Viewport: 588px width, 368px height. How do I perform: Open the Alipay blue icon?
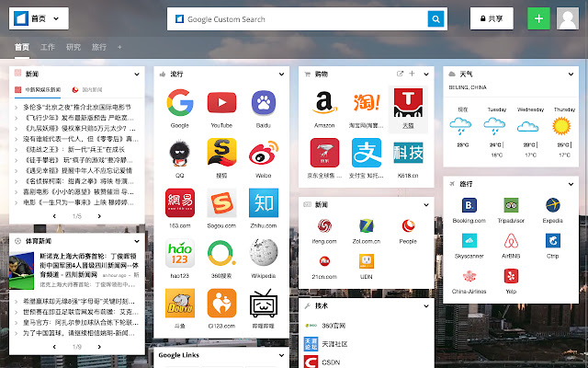pos(367,153)
